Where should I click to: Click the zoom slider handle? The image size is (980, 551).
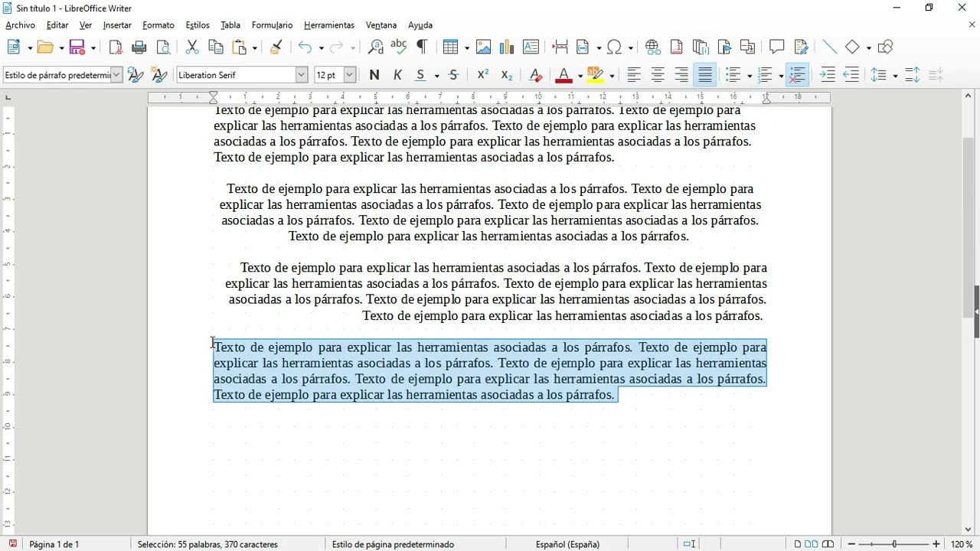(x=894, y=544)
